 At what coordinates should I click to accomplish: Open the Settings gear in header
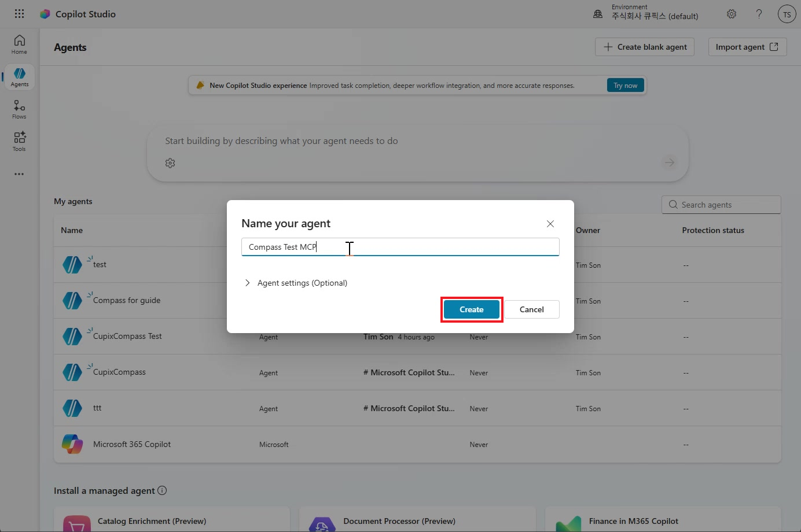tap(732, 14)
